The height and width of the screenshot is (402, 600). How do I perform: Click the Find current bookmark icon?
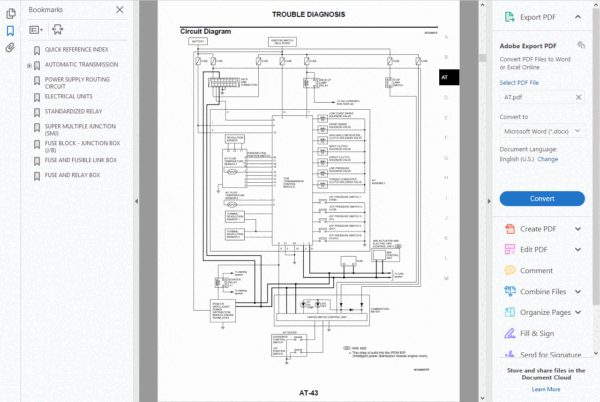click(x=58, y=29)
